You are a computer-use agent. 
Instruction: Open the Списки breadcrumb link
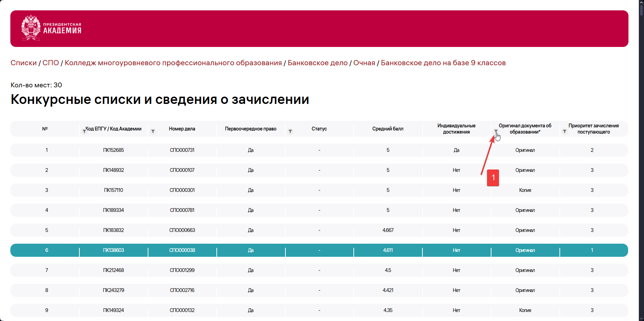coord(23,63)
